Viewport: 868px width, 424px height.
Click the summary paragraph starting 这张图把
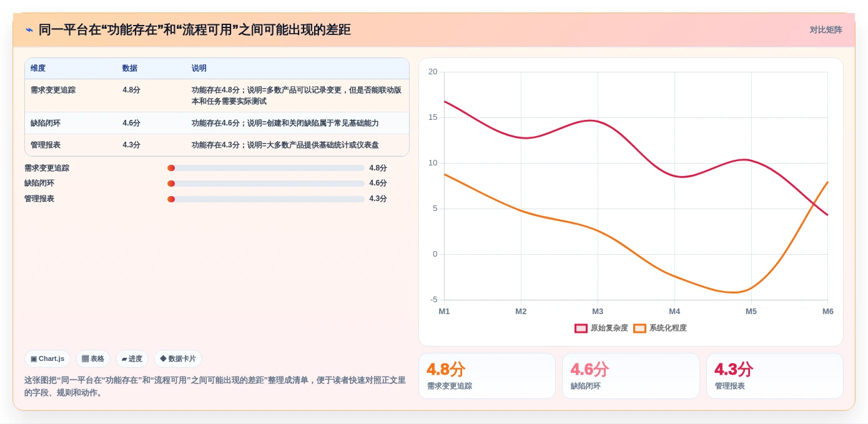click(215, 387)
